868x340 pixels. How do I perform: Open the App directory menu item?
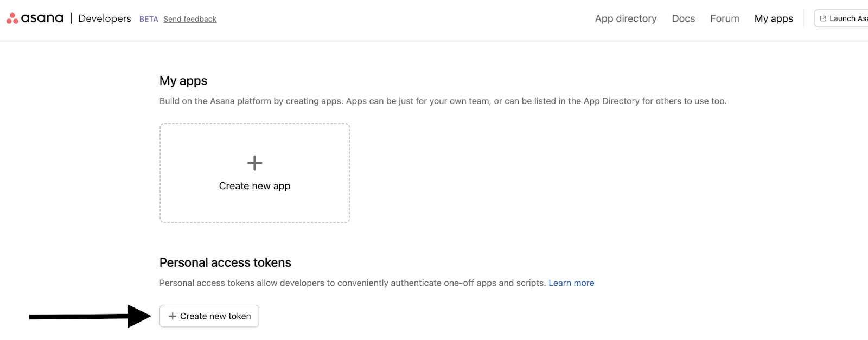626,18
